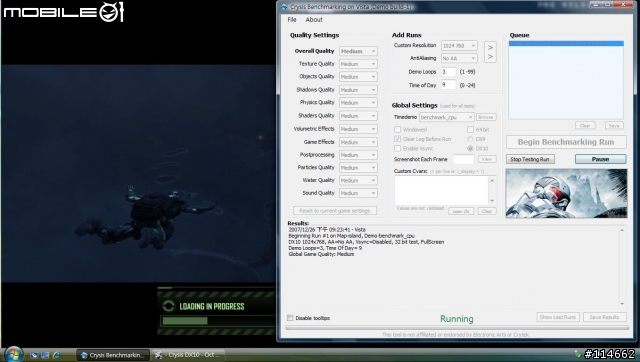Click the Crysis nanosuit artwork thumbnail

click(x=566, y=193)
